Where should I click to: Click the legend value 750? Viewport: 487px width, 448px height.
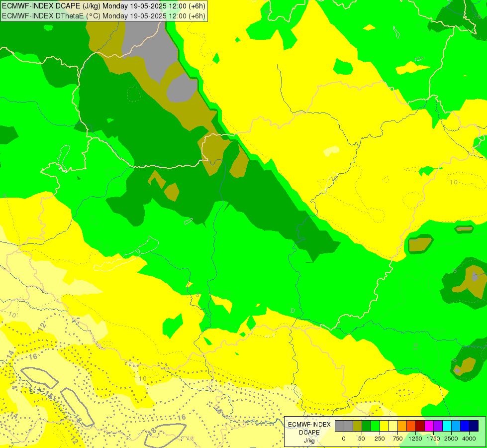(397, 439)
